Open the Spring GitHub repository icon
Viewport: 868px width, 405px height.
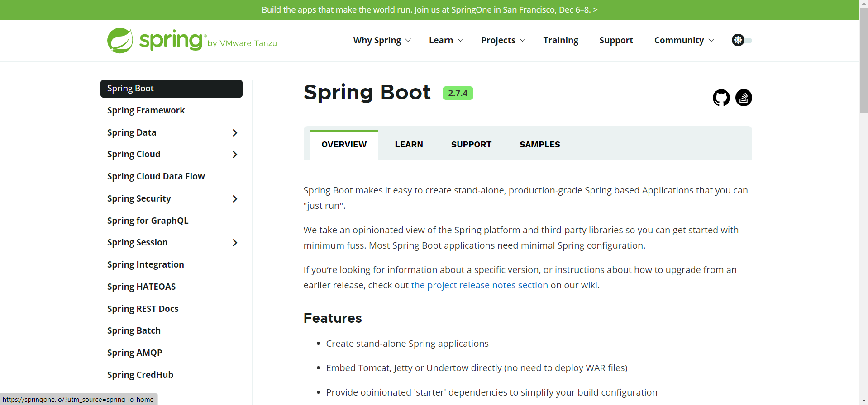721,98
